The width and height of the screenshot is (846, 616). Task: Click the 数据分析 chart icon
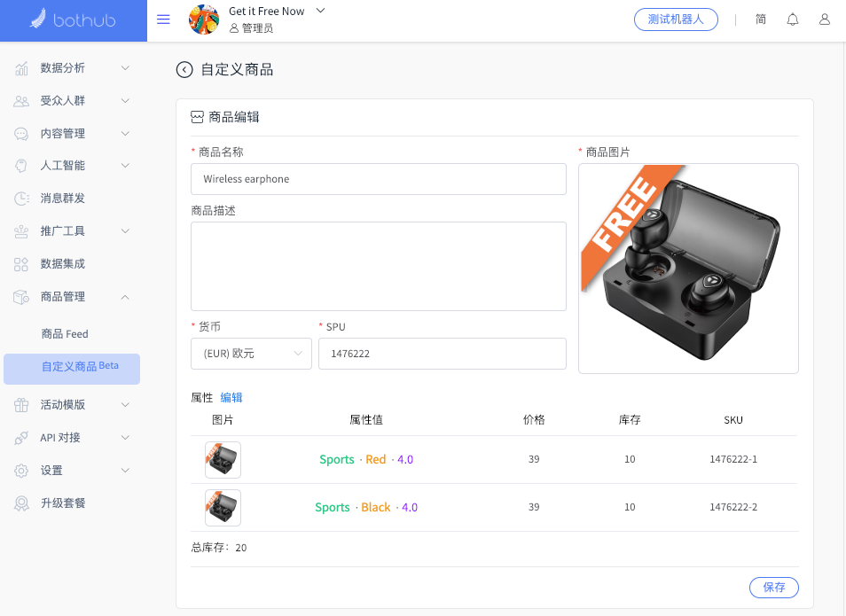(21, 68)
